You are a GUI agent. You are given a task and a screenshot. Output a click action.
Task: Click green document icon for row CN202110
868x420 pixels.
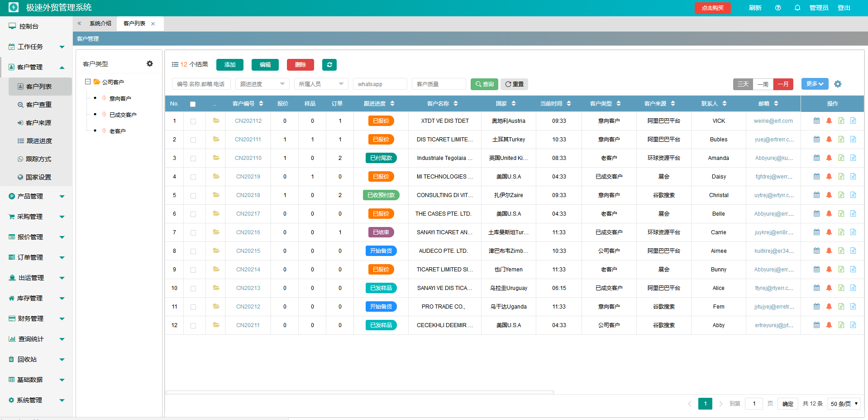pos(841,158)
